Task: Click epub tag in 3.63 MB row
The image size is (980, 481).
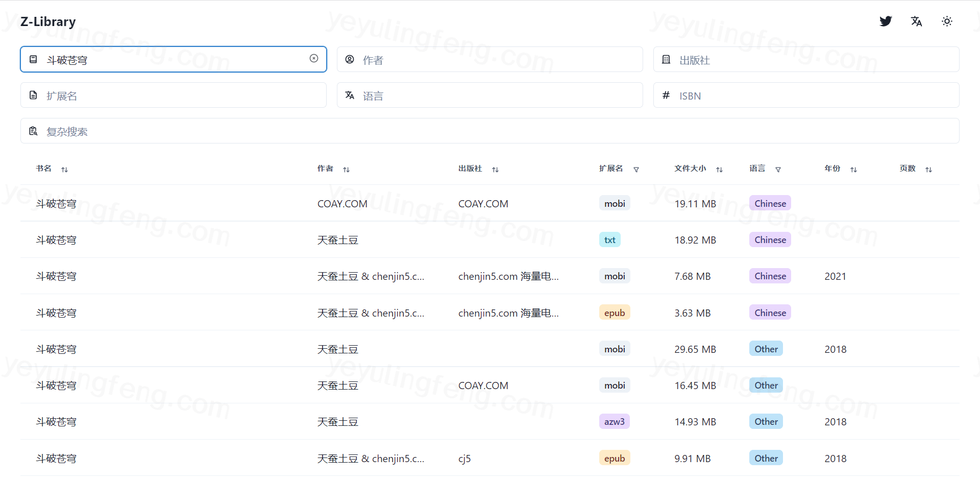Action: 615,312
